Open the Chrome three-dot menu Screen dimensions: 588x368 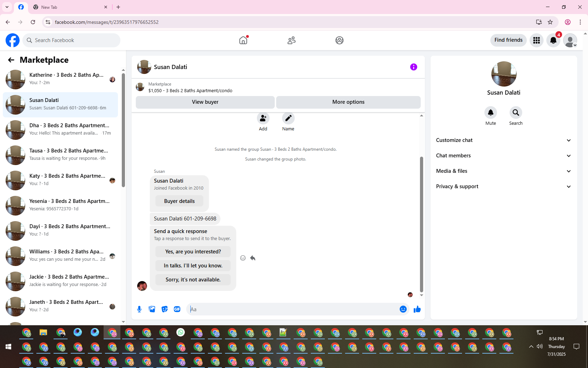[580, 22]
